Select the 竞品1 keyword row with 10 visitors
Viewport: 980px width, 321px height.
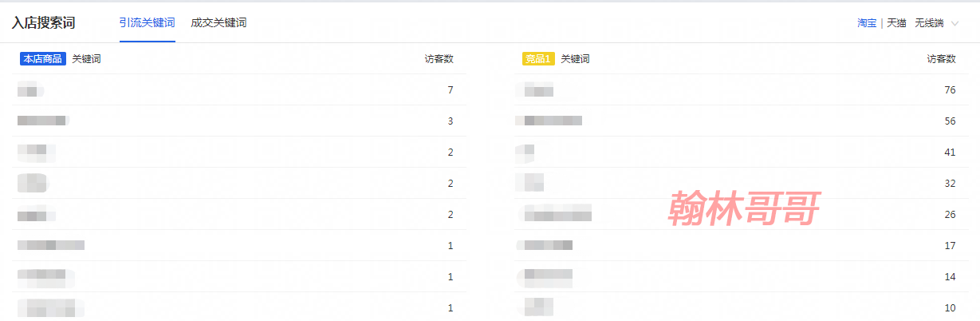[742, 307]
